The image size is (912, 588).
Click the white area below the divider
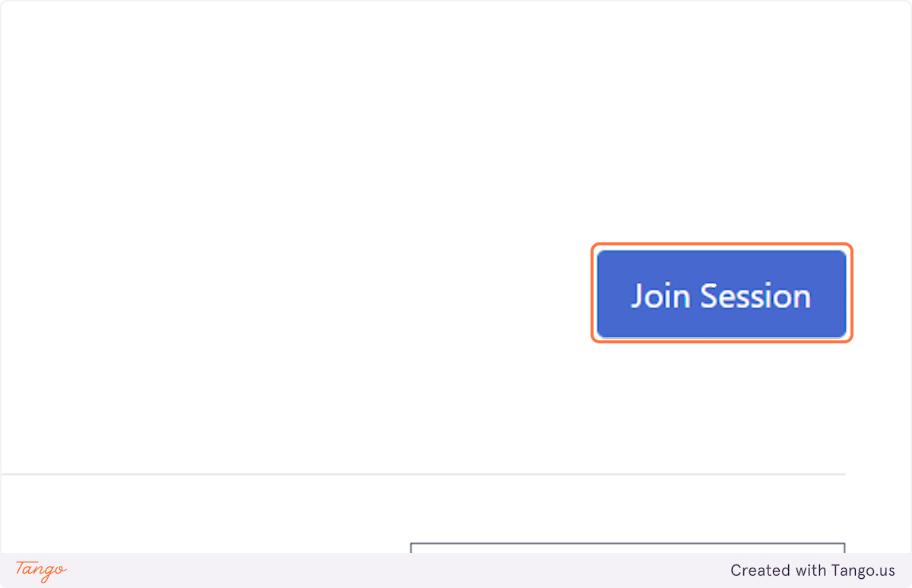click(205, 514)
